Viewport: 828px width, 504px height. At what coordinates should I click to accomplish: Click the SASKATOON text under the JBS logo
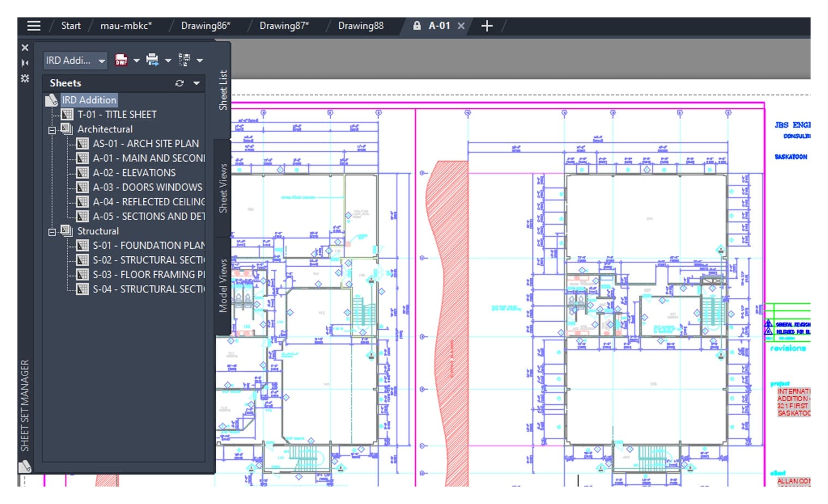pyautogui.click(x=791, y=157)
